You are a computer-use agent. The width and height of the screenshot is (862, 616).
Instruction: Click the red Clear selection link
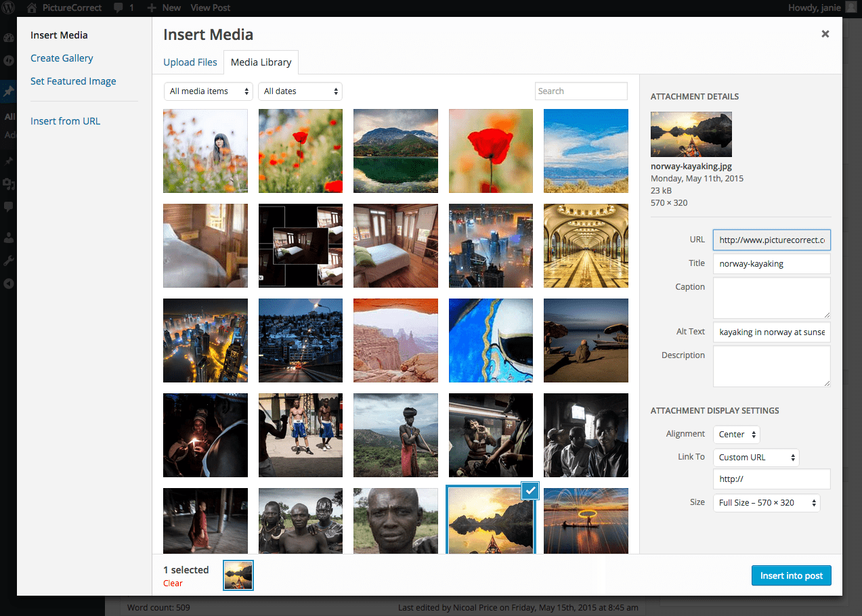(x=173, y=584)
